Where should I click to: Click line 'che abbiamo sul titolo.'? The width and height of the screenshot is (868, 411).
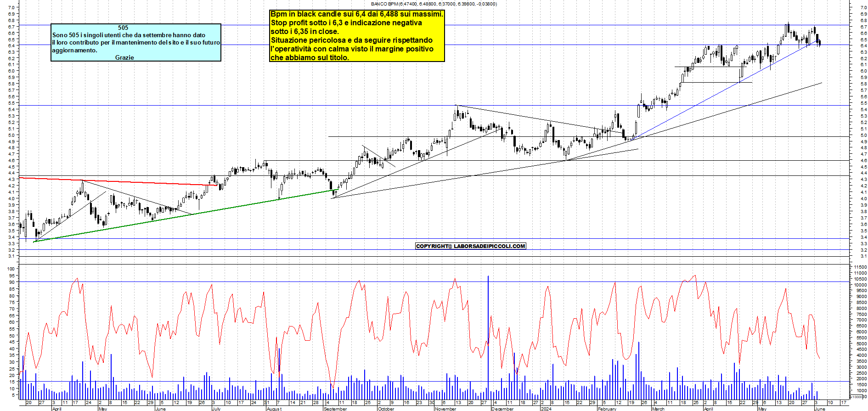tap(310, 58)
